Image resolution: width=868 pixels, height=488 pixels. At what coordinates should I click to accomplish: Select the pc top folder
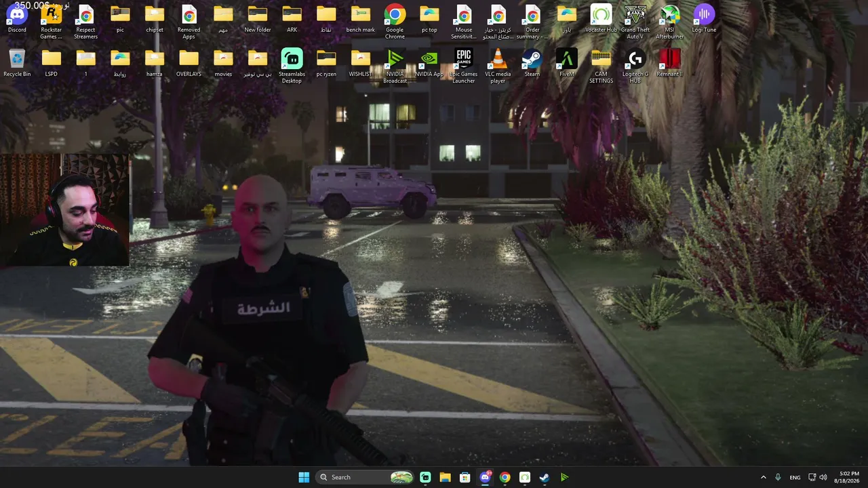pyautogui.click(x=429, y=19)
